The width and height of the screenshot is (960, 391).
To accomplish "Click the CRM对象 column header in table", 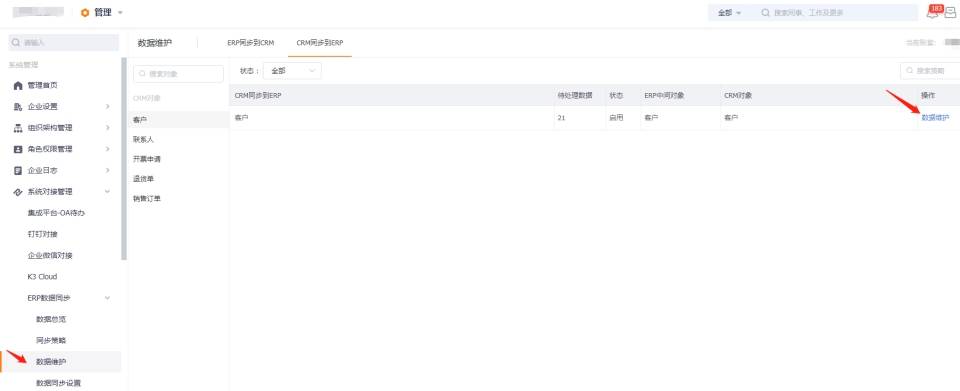I will [x=738, y=95].
